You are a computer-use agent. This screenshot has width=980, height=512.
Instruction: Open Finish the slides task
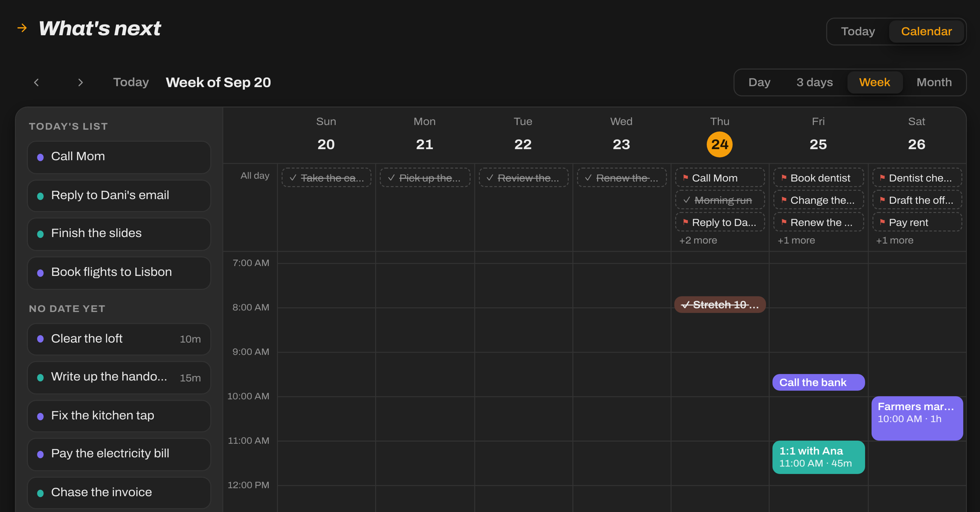(x=119, y=234)
